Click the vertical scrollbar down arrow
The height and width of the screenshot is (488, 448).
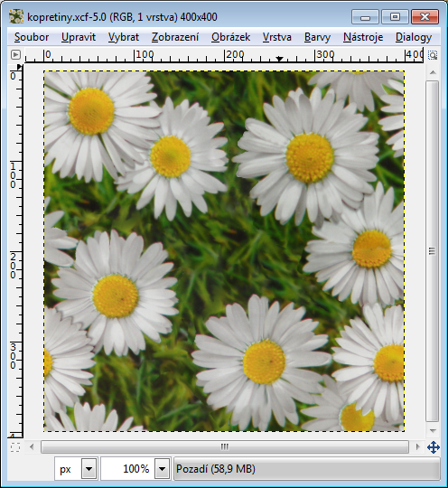pos(433,431)
